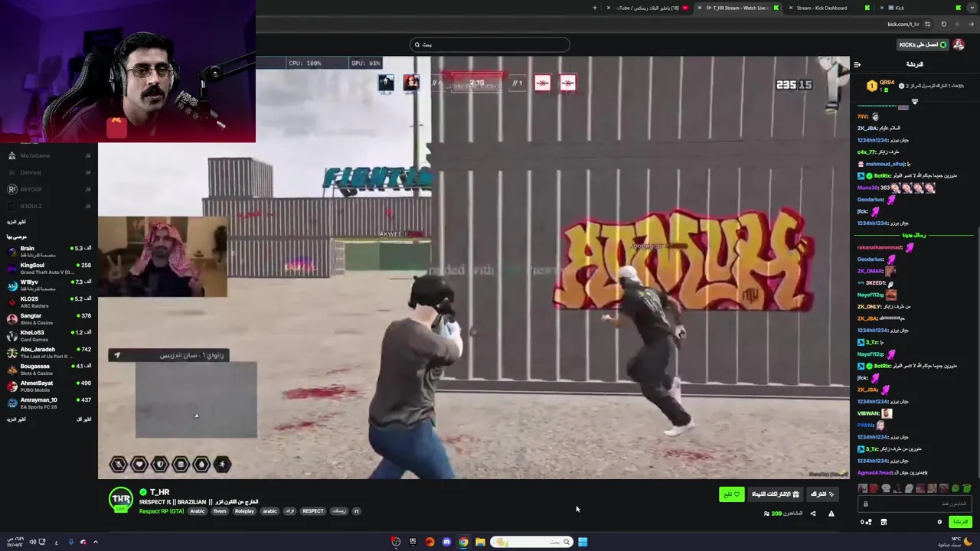Viewport: 980px width, 551px height.
Task: Switch to the YouTube tab
Action: coord(648,8)
